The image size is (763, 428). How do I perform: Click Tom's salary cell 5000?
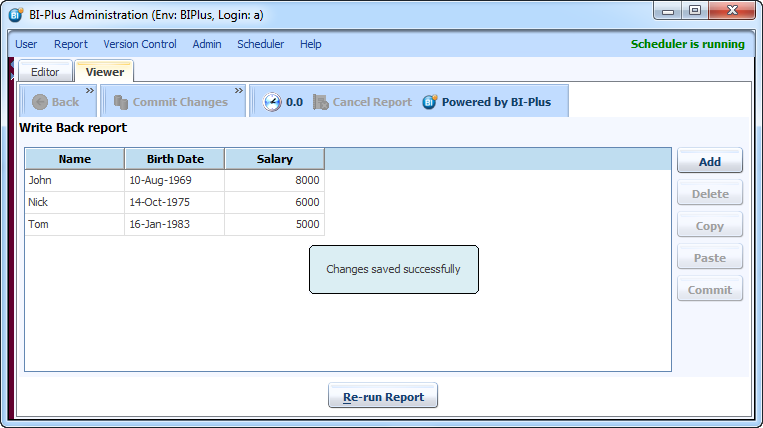point(275,225)
